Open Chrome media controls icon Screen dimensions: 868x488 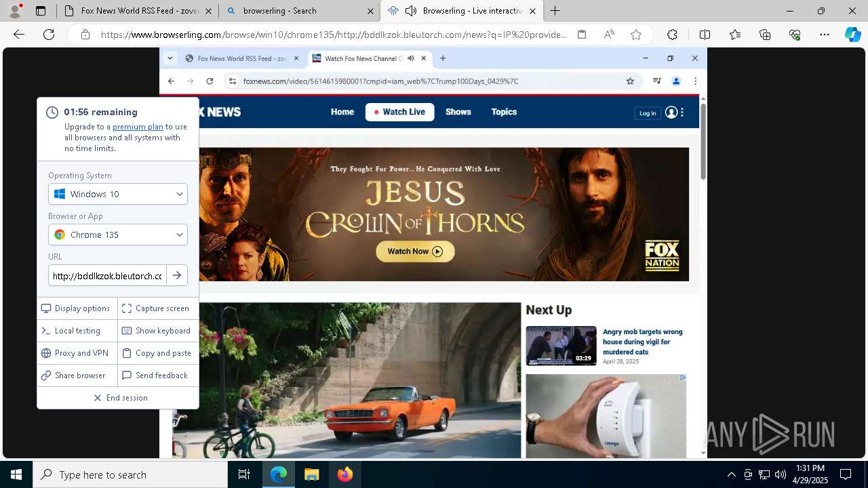pyautogui.click(x=656, y=81)
